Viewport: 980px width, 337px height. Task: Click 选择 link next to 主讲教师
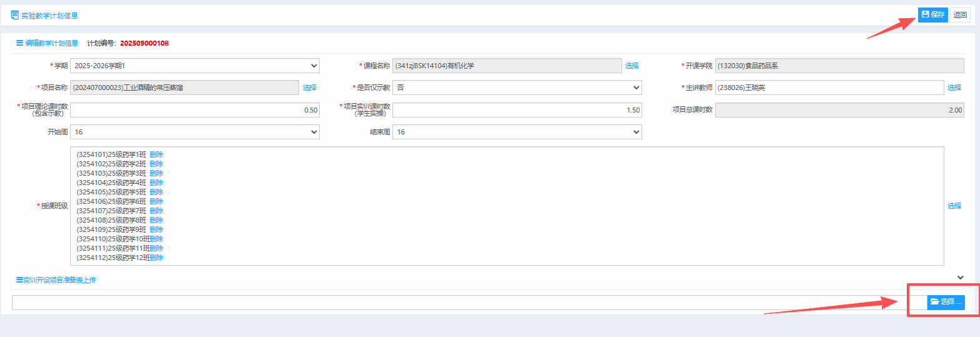pyautogui.click(x=954, y=88)
